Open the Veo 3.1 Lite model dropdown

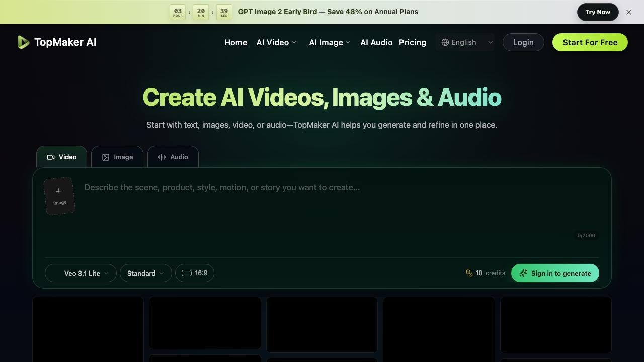point(80,273)
